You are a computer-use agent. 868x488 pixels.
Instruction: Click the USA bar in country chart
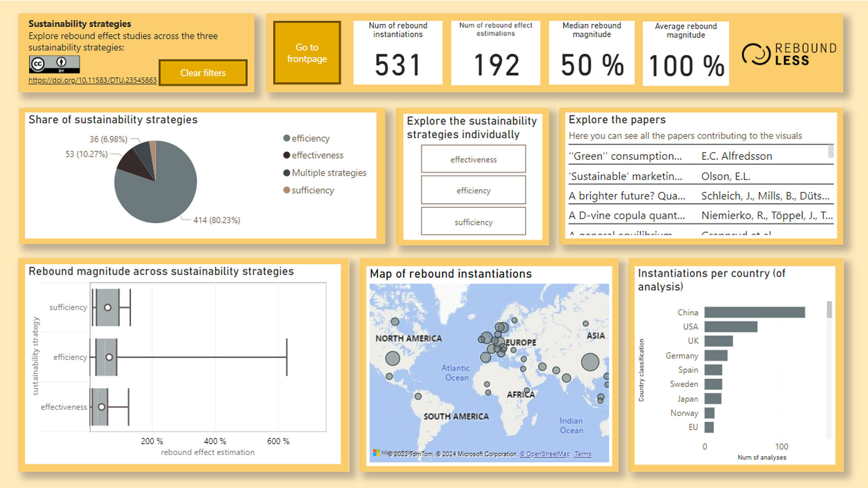731,326
